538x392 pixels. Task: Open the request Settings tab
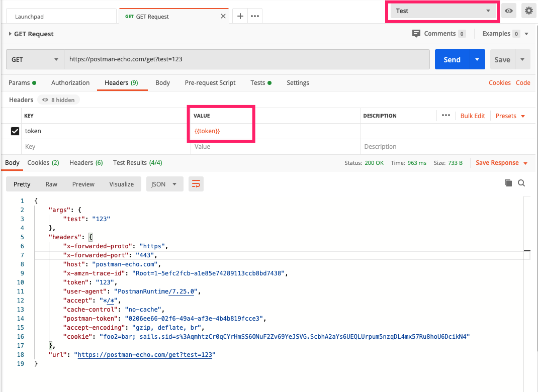(298, 82)
